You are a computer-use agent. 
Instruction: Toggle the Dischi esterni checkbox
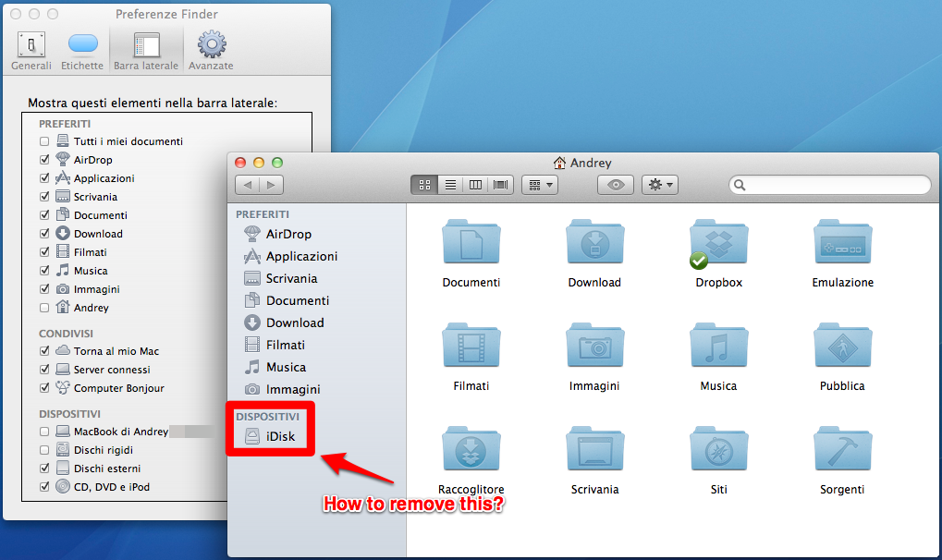tap(44, 469)
